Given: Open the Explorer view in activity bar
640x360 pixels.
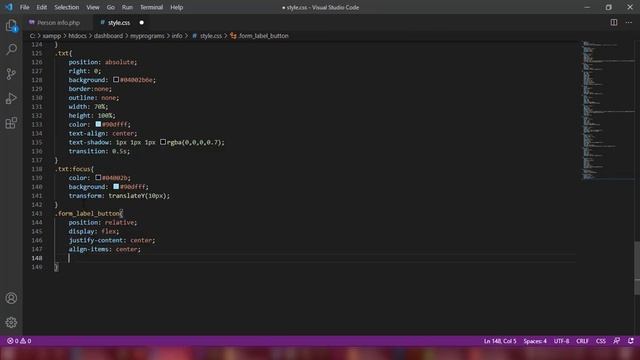Looking at the screenshot, I should coord(11,25).
